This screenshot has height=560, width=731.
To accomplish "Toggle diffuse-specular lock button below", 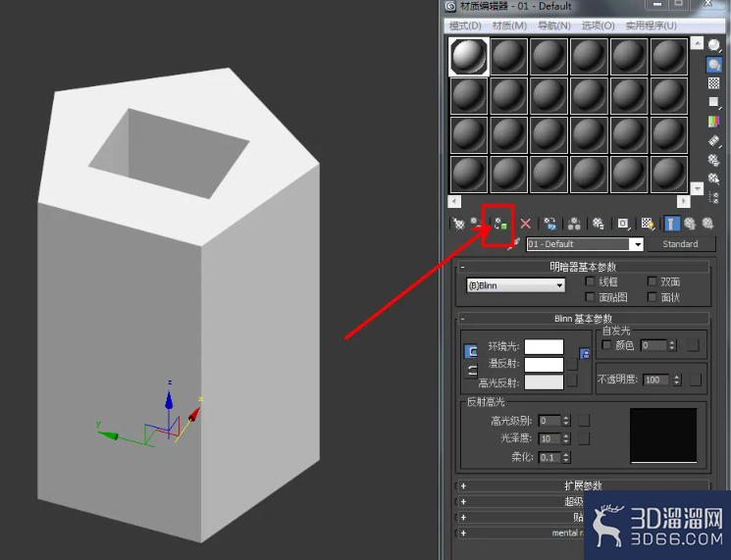I will (471, 371).
